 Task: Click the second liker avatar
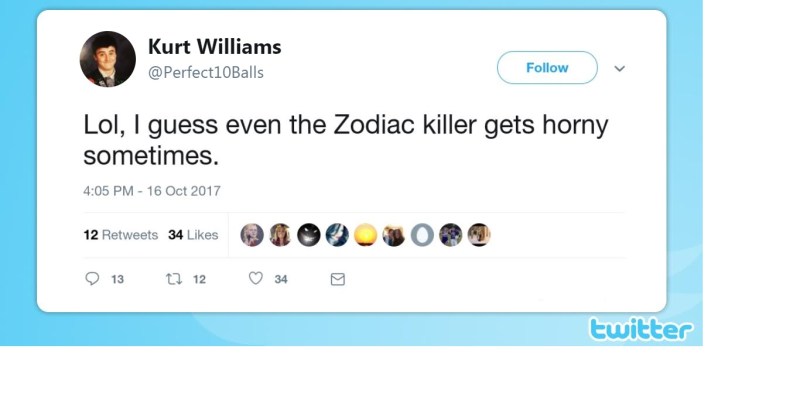point(281,235)
